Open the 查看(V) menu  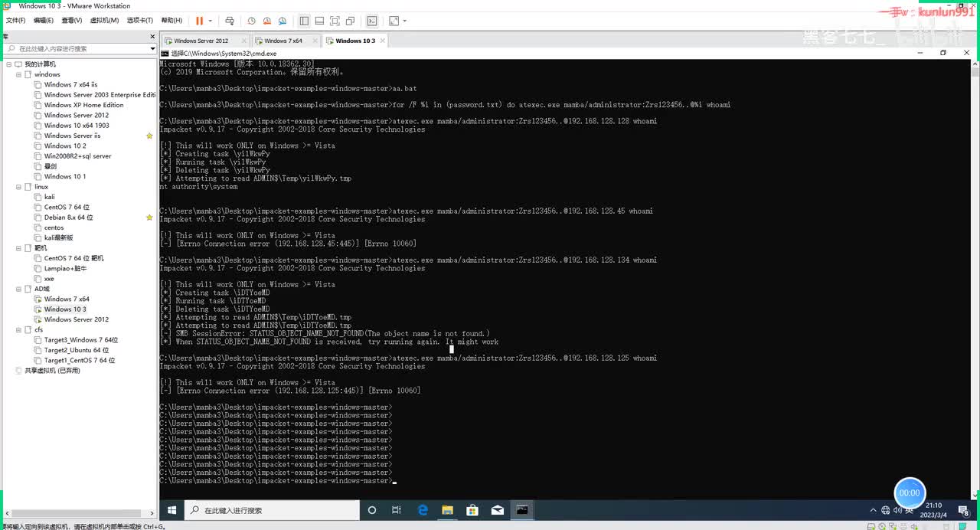[72, 21]
